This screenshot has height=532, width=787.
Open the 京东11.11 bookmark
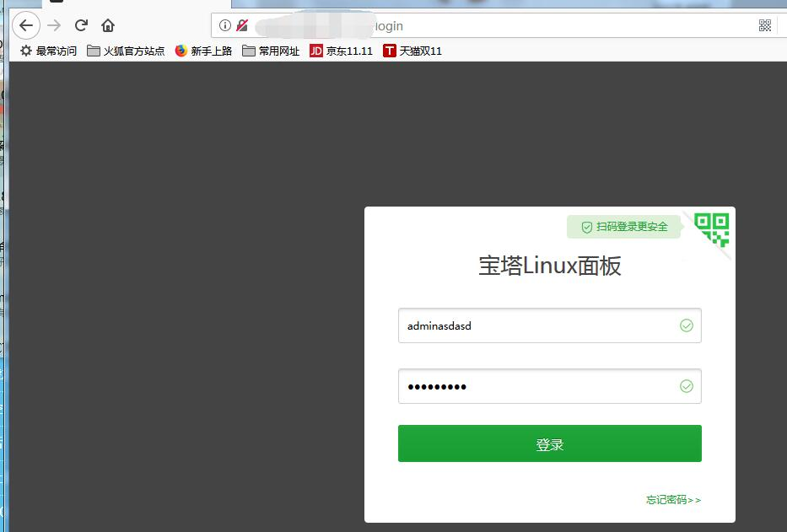pyautogui.click(x=342, y=51)
